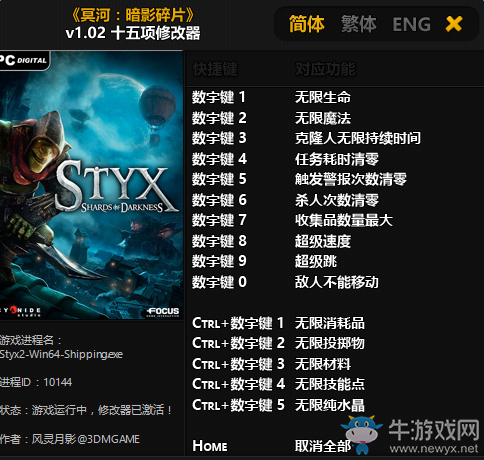Switch language to 繁体
This screenshot has height=460, width=484.
(x=359, y=24)
